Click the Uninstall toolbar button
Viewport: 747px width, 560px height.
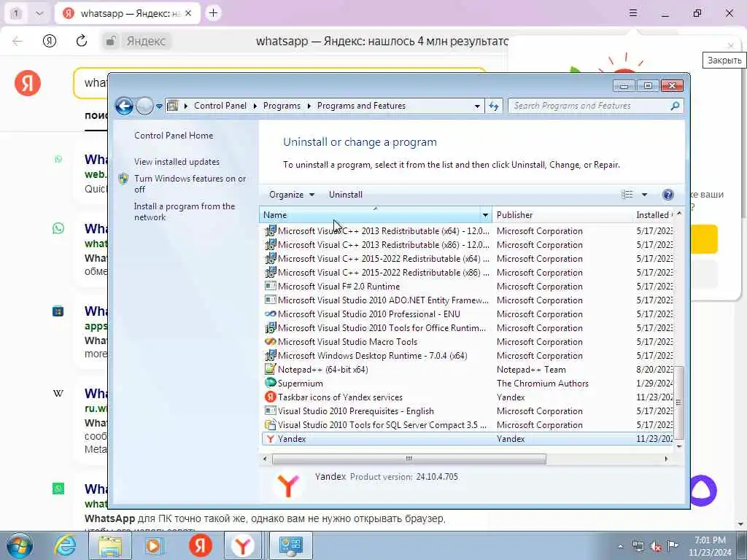[x=345, y=194]
